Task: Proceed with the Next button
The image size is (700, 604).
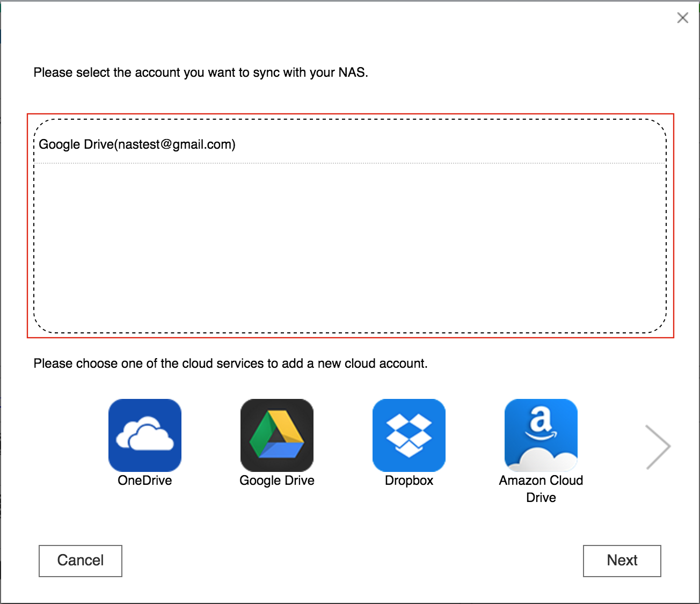Action: (622, 561)
